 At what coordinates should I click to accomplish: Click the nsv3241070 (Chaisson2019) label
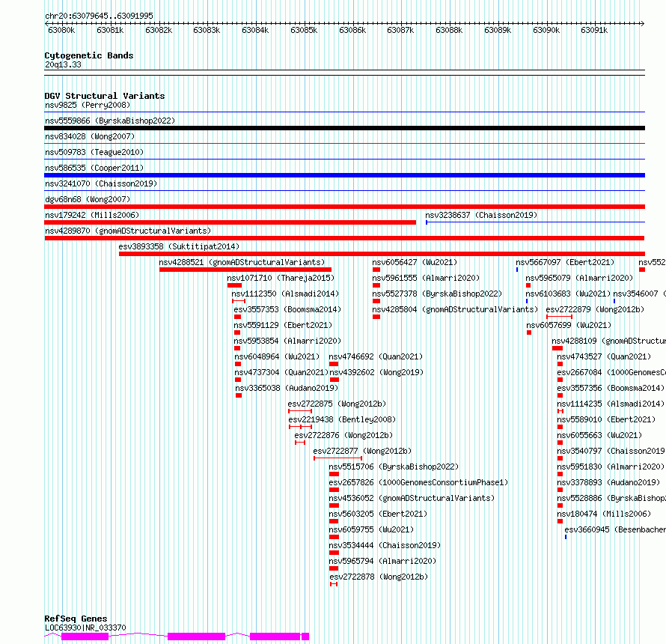coord(101,183)
